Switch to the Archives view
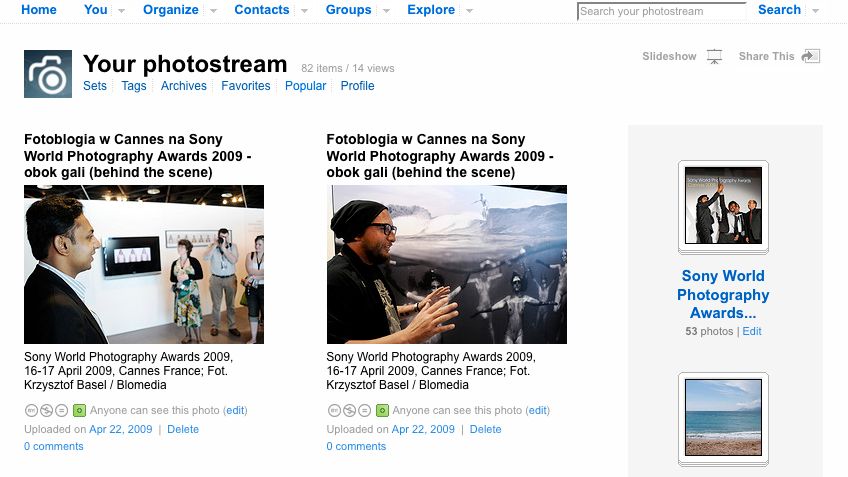Image resolution: width=848 pixels, height=477 pixels. tap(184, 86)
